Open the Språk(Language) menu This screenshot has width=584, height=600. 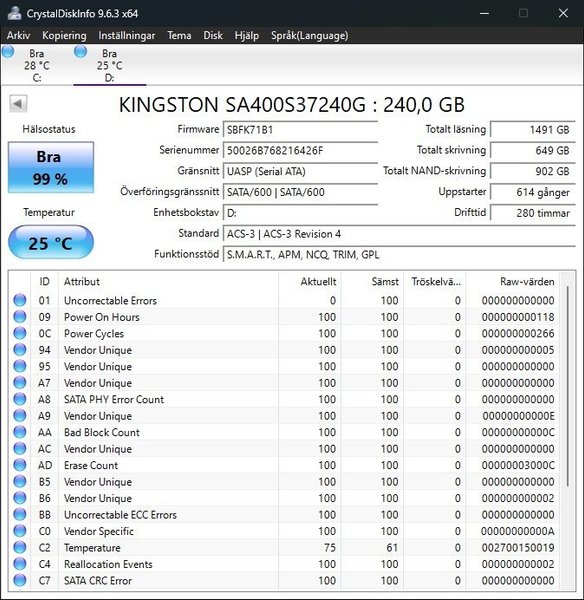[x=310, y=36]
